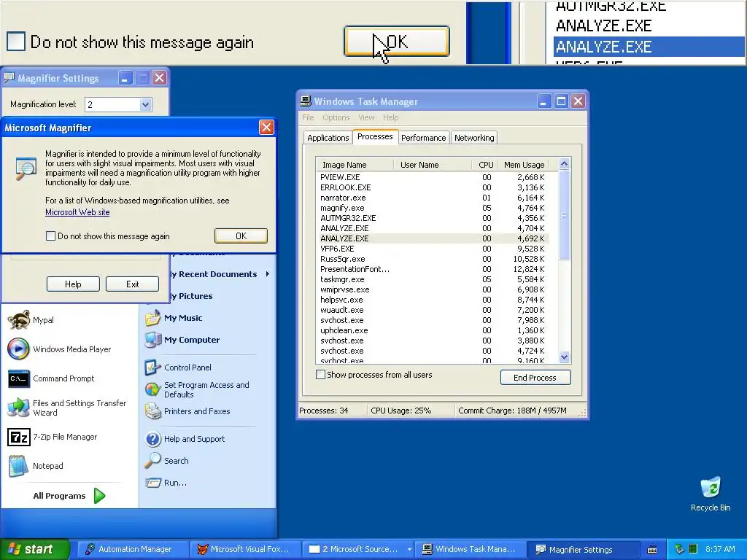Expand All Programs menu
Image resolution: width=747 pixels, height=560 pixels.
pos(69,496)
